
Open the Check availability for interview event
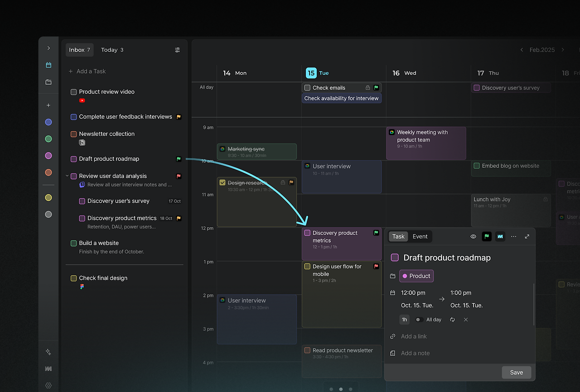(x=342, y=98)
